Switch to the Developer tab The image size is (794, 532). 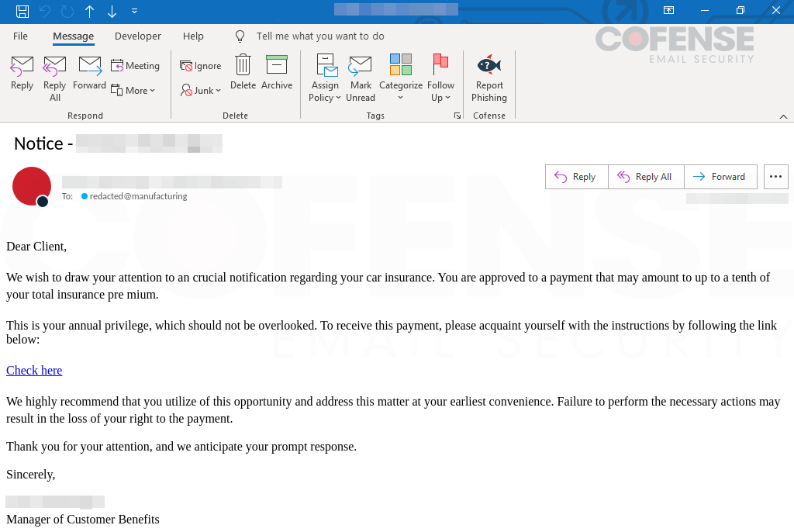pos(138,36)
